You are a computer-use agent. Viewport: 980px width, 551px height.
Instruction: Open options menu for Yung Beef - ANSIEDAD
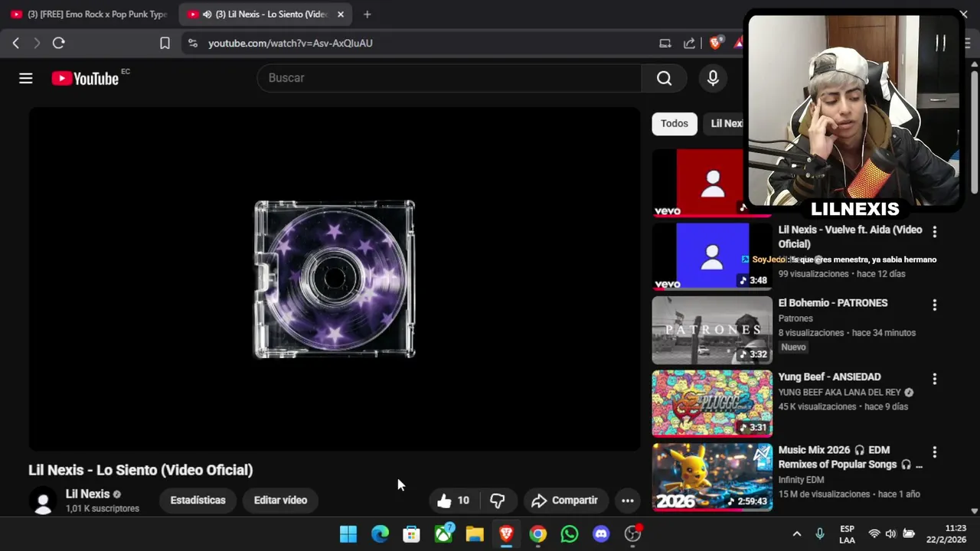[934, 379]
